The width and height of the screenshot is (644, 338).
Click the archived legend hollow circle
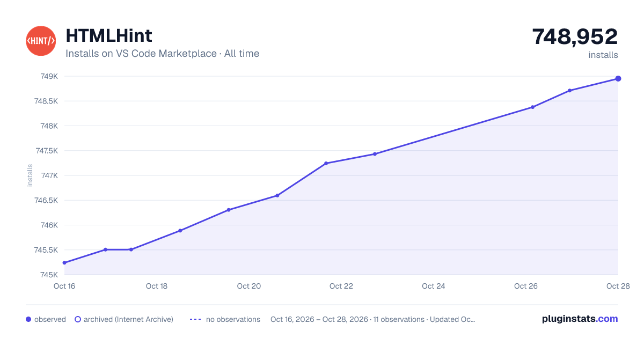(x=78, y=319)
